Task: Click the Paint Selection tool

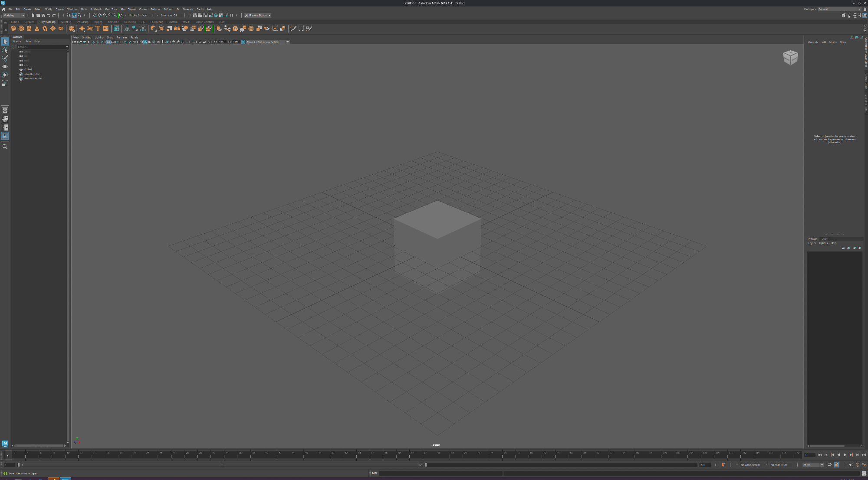Action: coord(5,58)
